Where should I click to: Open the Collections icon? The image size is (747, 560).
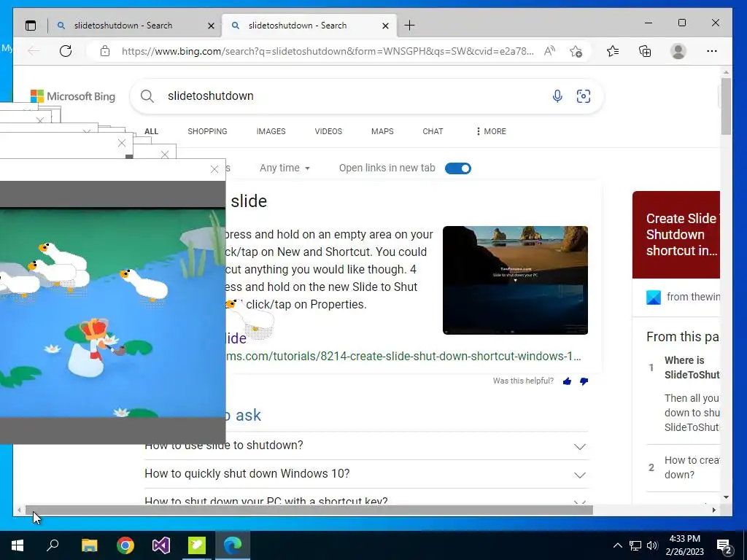click(645, 51)
